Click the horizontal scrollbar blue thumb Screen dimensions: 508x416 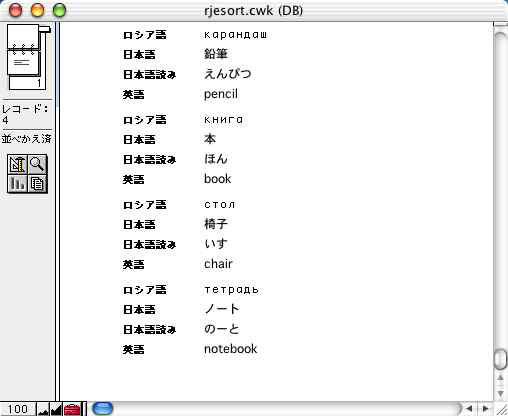pos(102,409)
